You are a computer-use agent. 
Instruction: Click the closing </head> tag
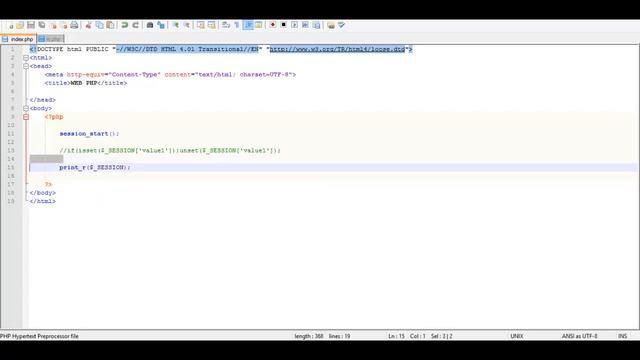click(42, 100)
